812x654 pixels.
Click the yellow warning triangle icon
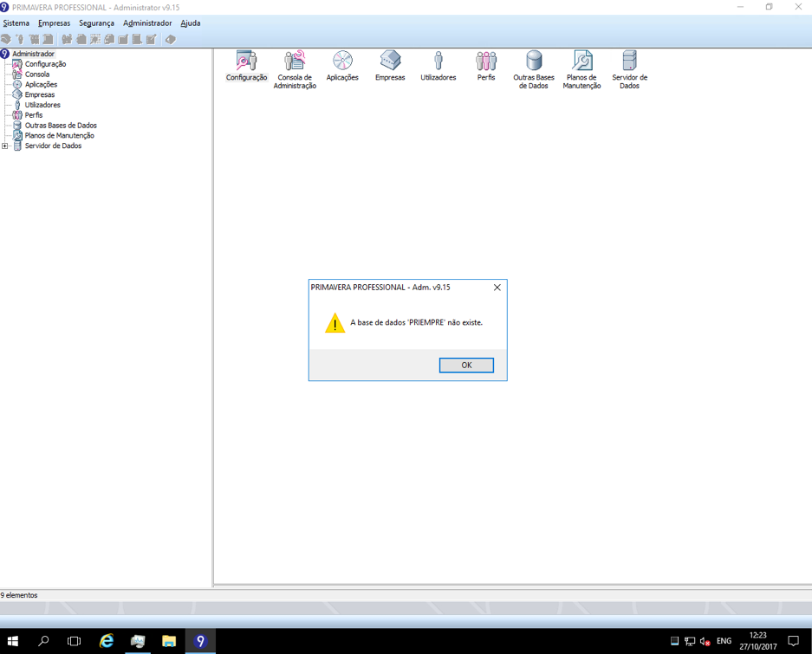335,323
